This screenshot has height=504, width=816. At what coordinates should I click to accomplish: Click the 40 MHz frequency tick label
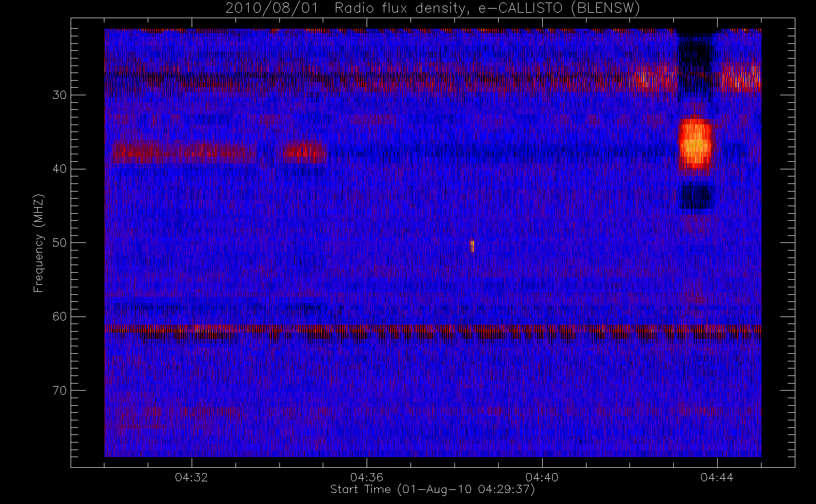tap(60, 169)
